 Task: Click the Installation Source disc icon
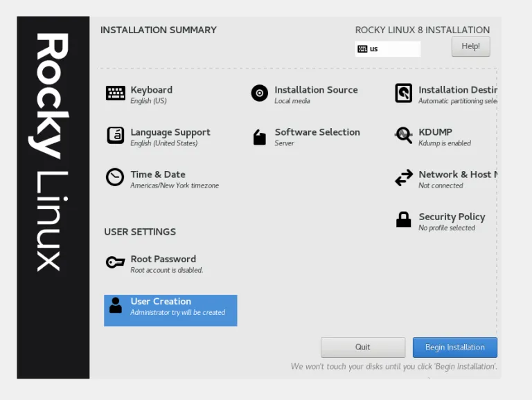coord(260,93)
